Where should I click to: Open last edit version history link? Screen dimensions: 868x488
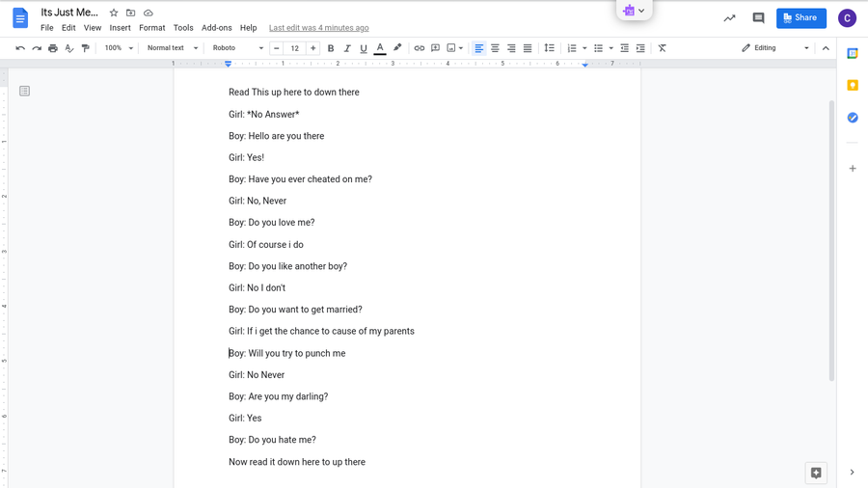coord(319,28)
